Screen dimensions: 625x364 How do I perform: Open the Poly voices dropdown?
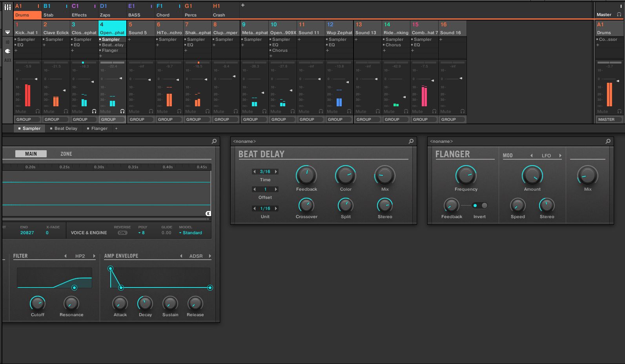pyautogui.click(x=142, y=233)
